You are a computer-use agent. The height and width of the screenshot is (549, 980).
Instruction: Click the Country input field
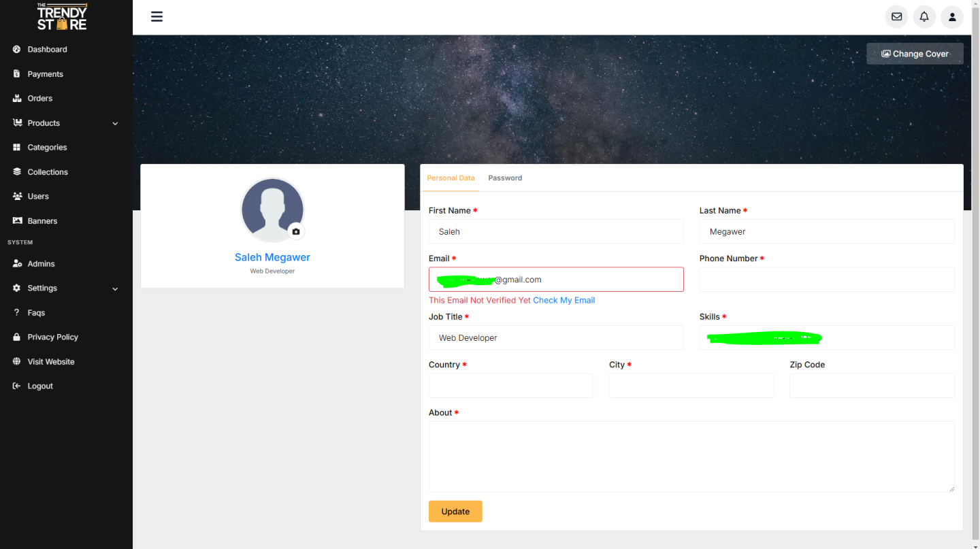point(511,386)
